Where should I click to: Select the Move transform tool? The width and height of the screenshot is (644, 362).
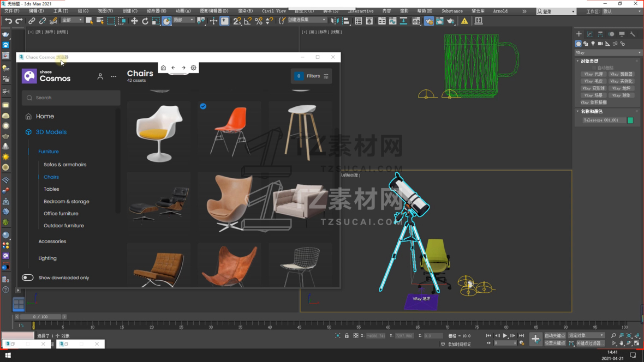point(134,21)
